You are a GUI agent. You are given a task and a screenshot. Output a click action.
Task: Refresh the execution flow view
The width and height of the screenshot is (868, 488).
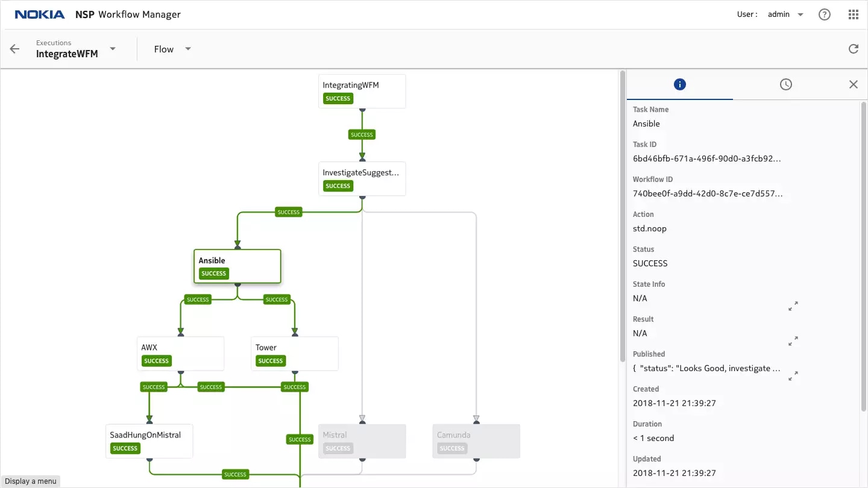point(854,49)
